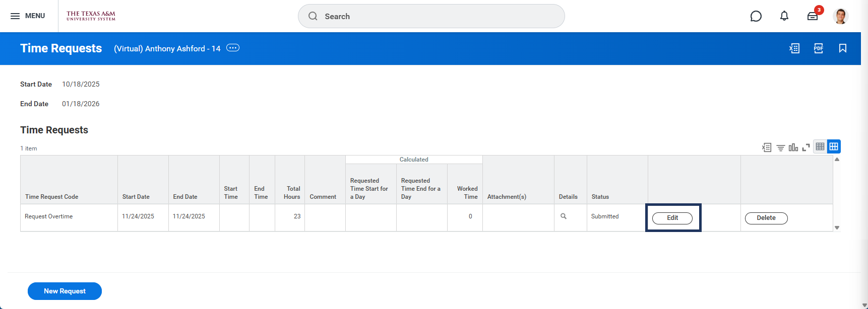Export Time Requests table to Excel

tap(767, 147)
